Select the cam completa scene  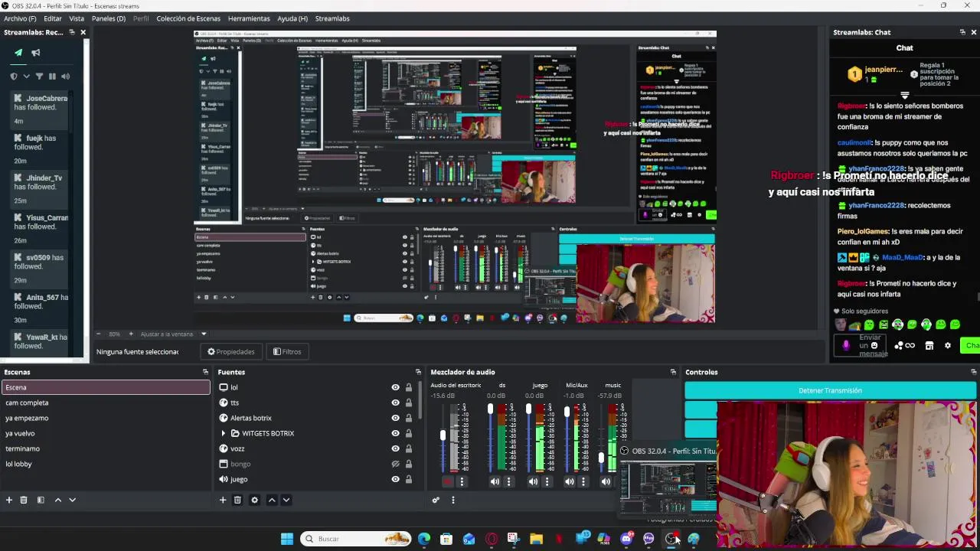(x=106, y=403)
